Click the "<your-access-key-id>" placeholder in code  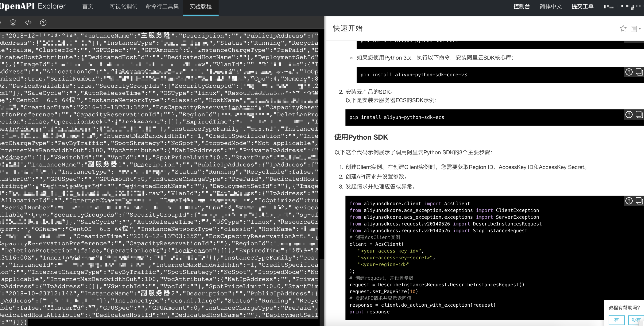click(389, 251)
